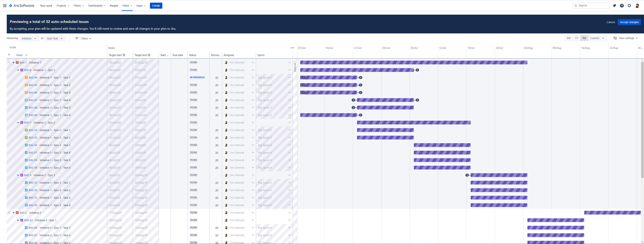Open the Plans menu
The height and width of the screenshot is (244, 644).
[127, 5]
